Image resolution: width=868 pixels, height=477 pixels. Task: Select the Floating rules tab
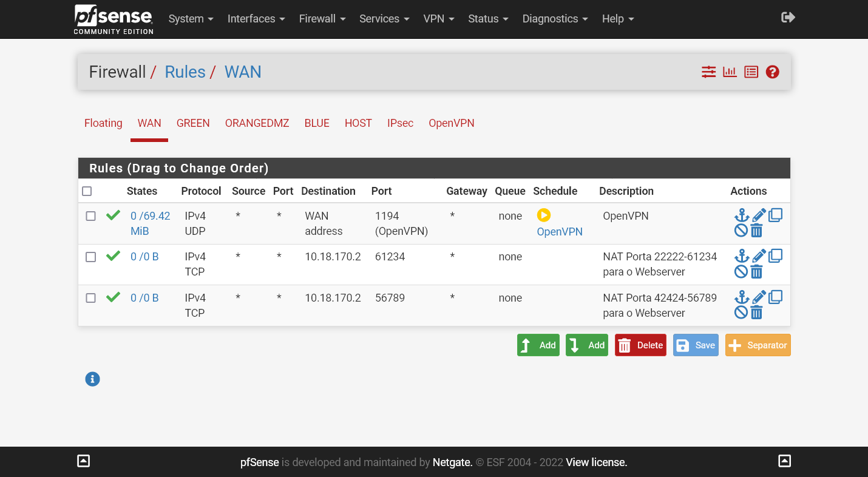[103, 123]
